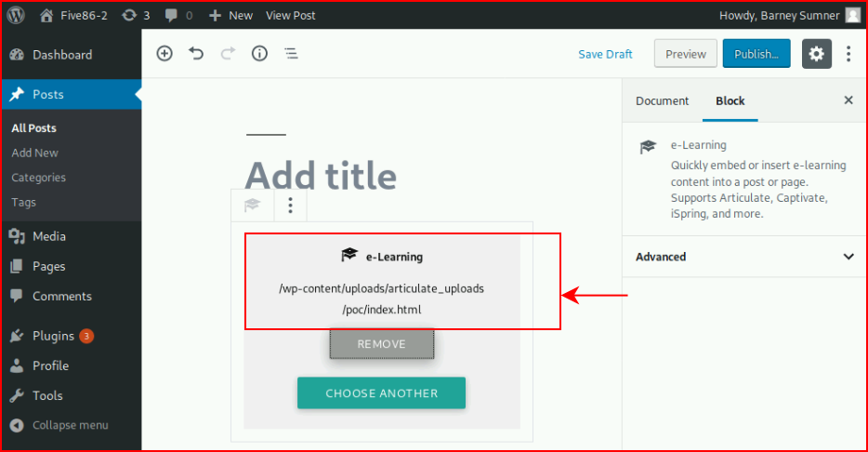The image size is (868, 452).
Task: Toggle the settings sidebar gear icon
Action: 817,54
